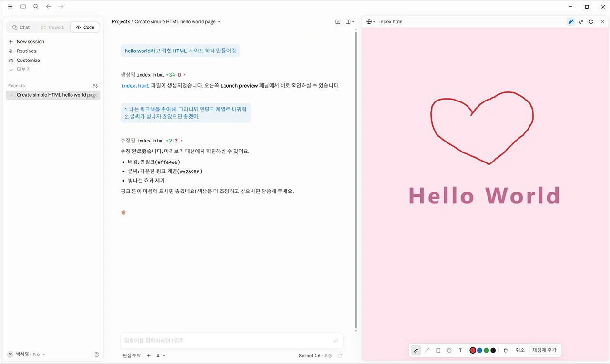The width and height of the screenshot is (610, 364).
Task: Open the Sonnet 4.6 model selector
Action: click(x=315, y=356)
